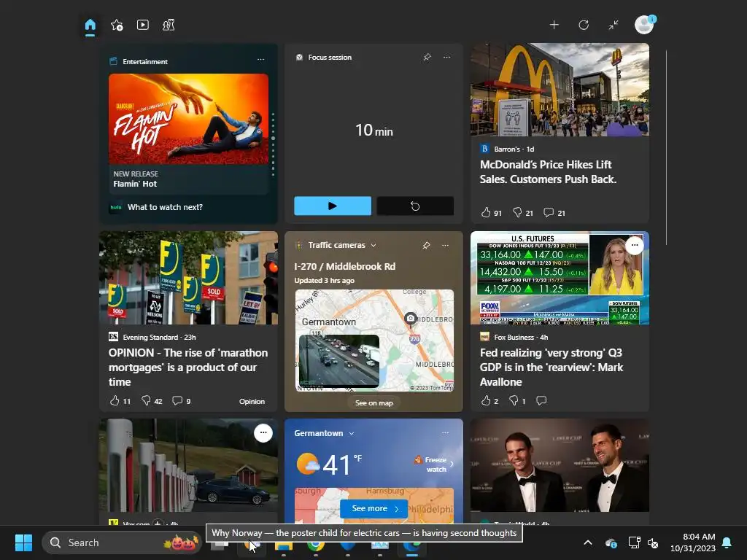Start the 10 min focus session
747x560 pixels.
(x=333, y=206)
